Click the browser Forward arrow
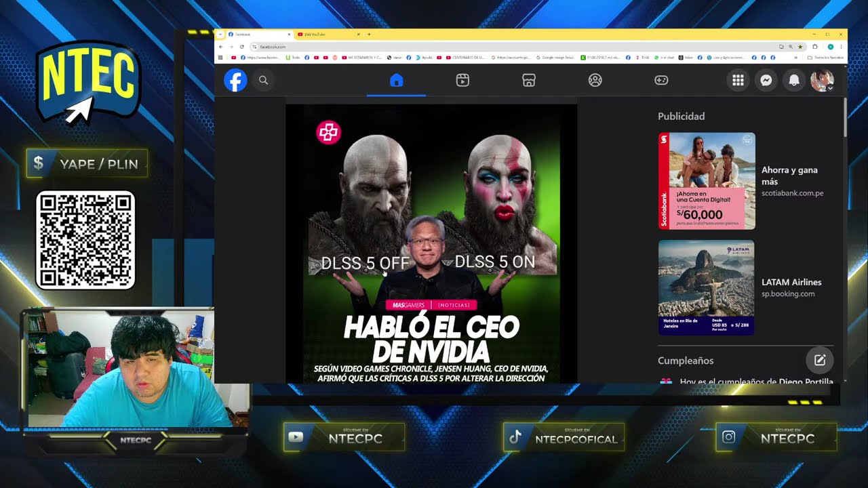Image resolution: width=868 pixels, height=488 pixels. (231, 47)
